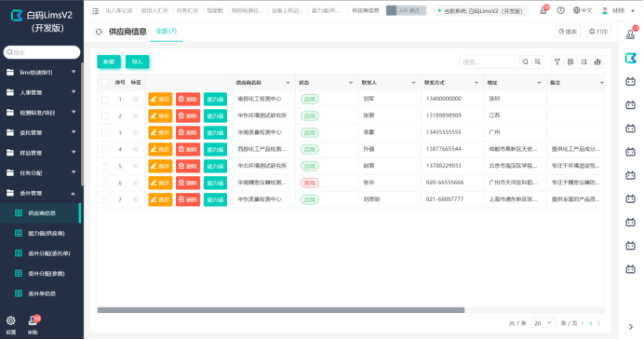Open the 联系人 column dropdown arrow

(413, 83)
